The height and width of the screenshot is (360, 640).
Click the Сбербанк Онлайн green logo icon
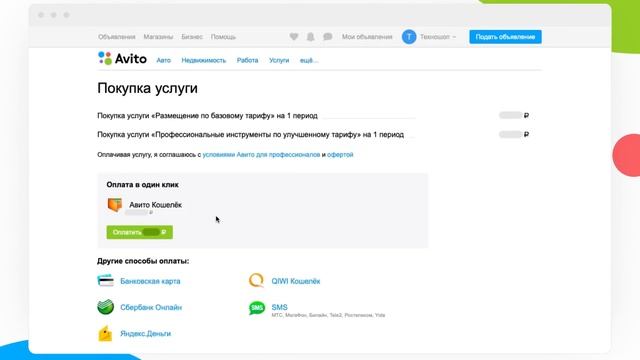click(105, 307)
